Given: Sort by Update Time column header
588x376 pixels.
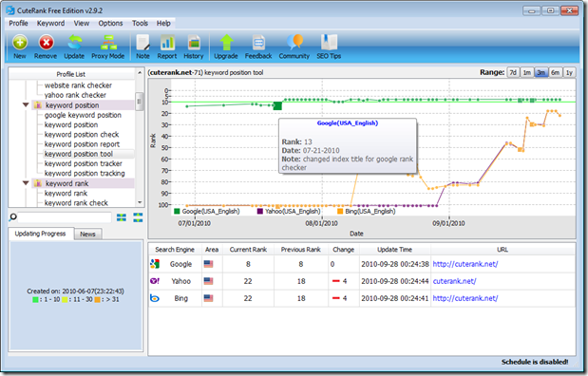Looking at the screenshot, I should (394, 250).
